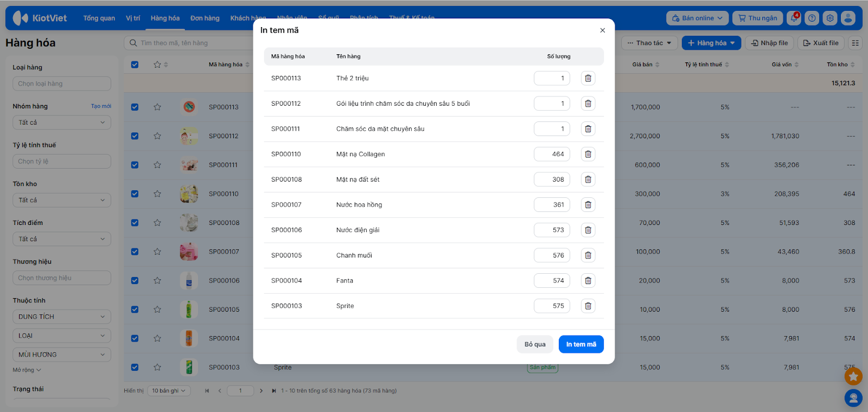Image resolution: width=868 pixels, height=412 pixels.
Task: Open the orange star feedback button
Action: click(853, 376)
